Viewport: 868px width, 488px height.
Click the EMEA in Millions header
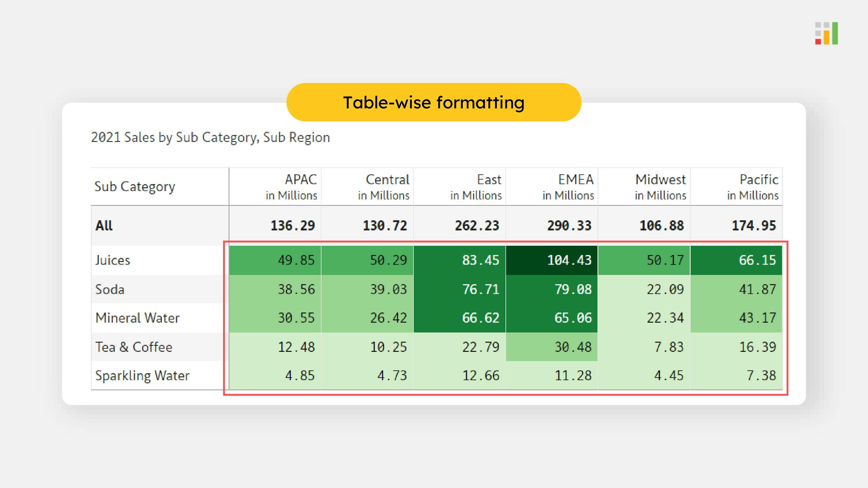coord(568,186)
